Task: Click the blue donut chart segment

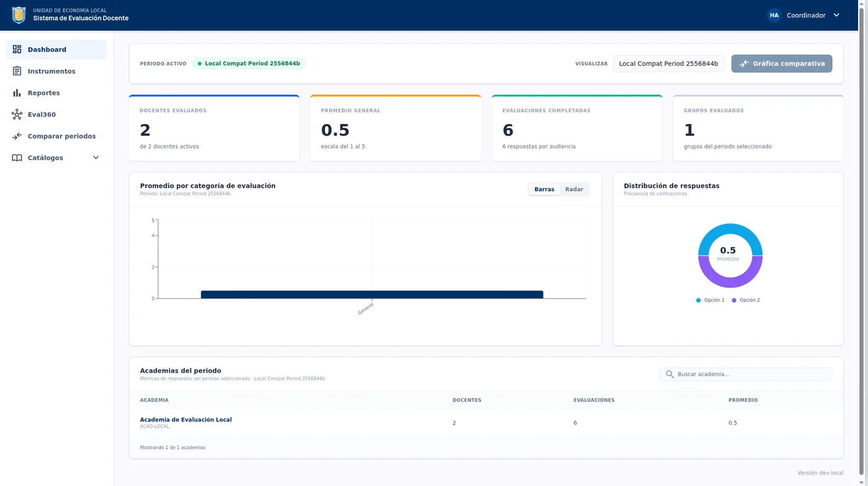Action: [x=730, y=229]
